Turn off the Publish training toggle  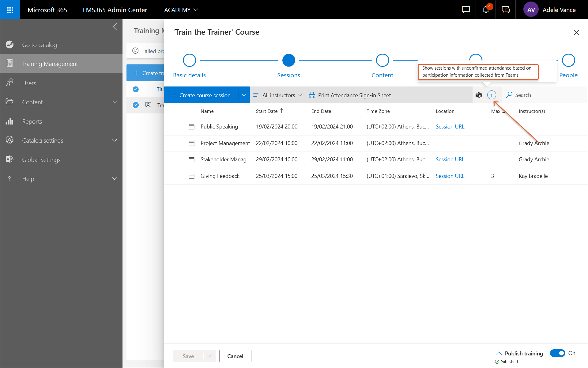coord(557,353)
